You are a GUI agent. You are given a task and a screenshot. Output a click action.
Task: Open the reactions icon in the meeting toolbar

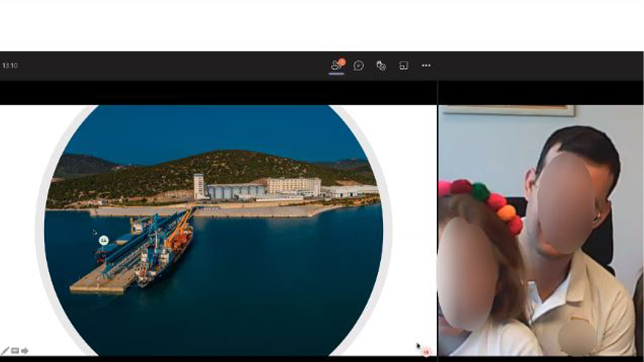(x=381, y=66)
